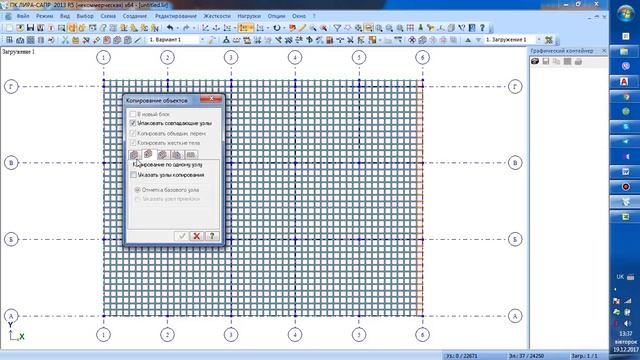Close the Копирование объектов dialog title bar X
640x360 pixels.
click(x=211, y=99)
